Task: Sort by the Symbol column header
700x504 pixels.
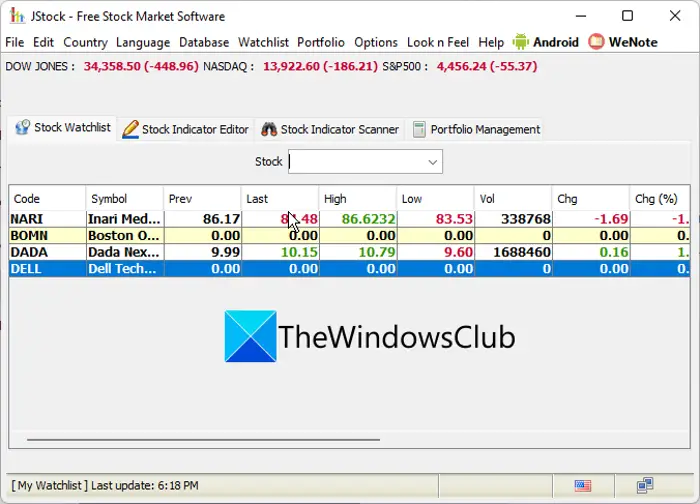Action: coord(125,199)
